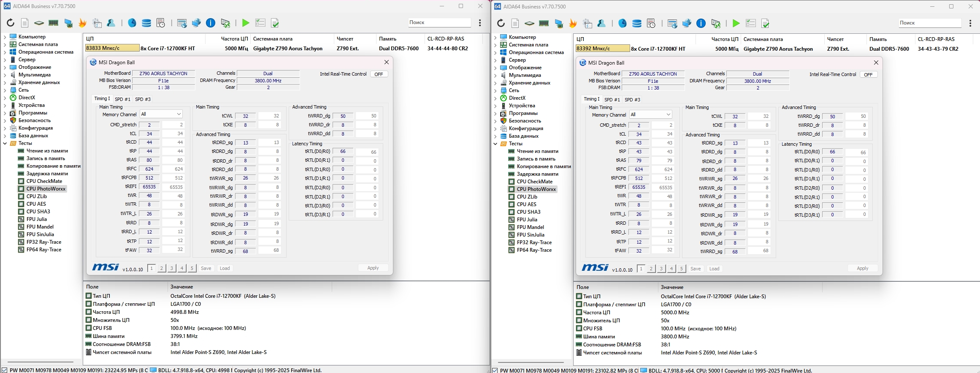Expand the Компьютер tree node in left window
Screen dimensions: 980x373
[x=5, y=37]
